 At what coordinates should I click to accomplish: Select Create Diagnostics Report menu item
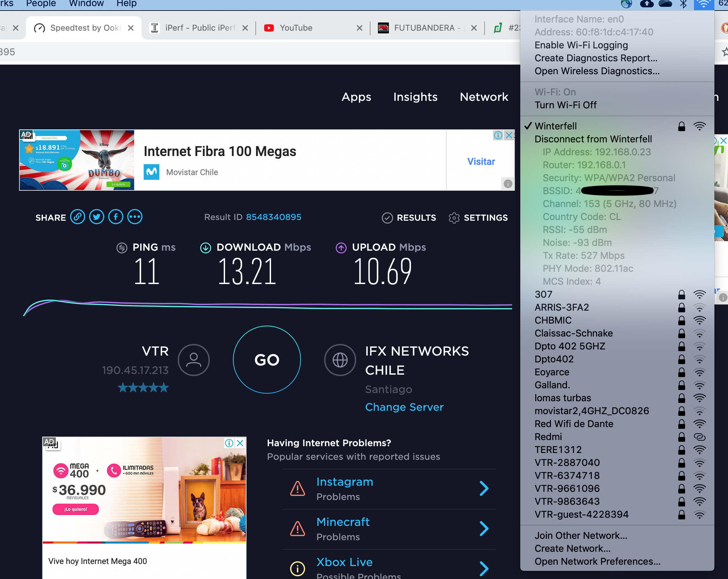[x=617, y=58]
